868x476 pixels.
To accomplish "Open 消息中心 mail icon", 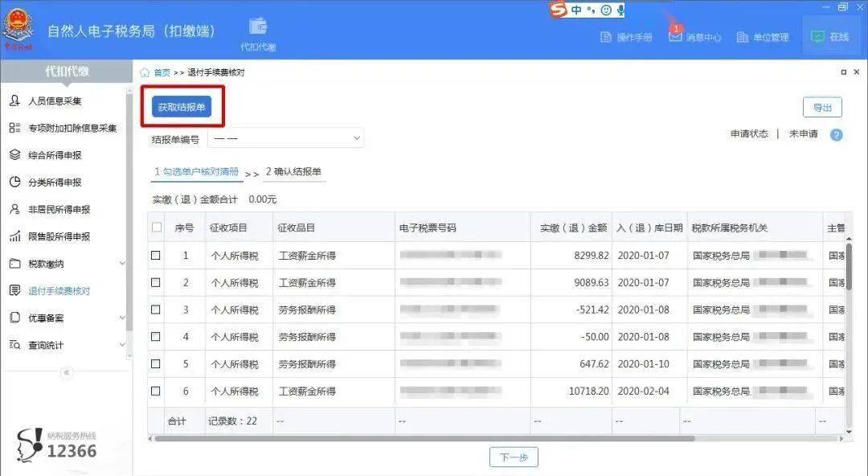I will click(x=675, y=36).
